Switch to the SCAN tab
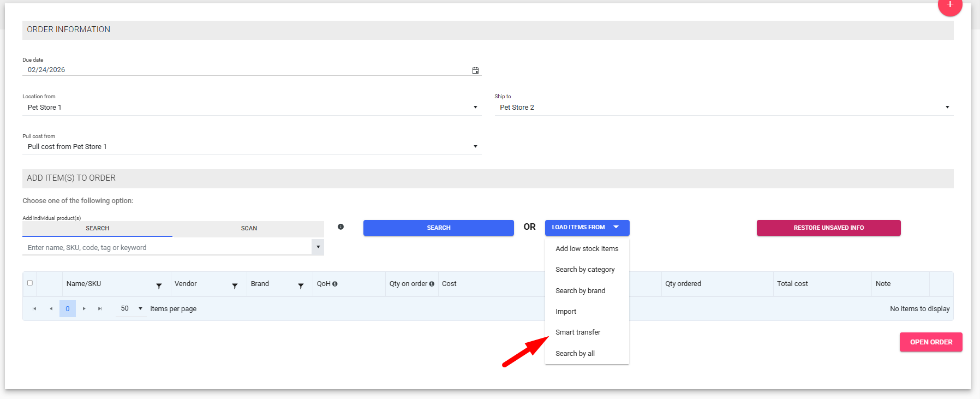 tap(249, 228)
